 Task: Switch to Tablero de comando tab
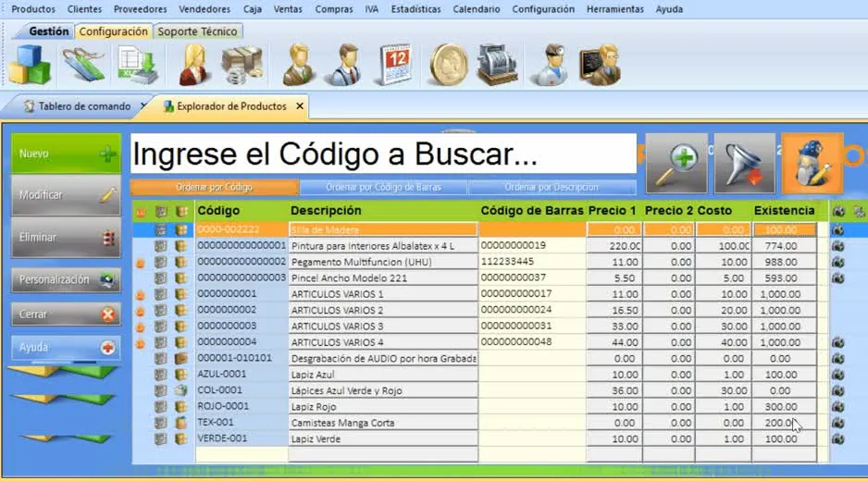(x=84, y=106)
